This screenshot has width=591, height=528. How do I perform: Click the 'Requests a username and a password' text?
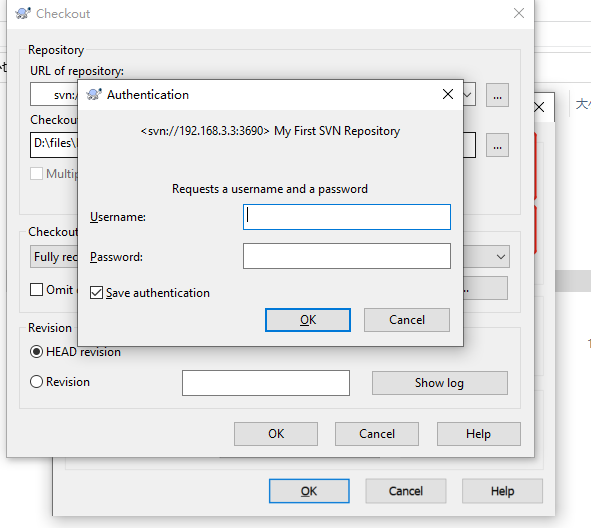point(270,189)
